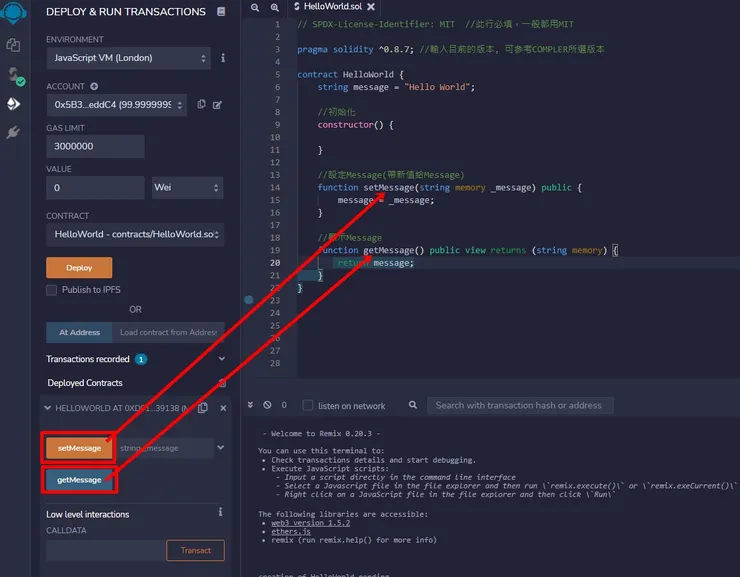Click the At Address button

(79, 333)
